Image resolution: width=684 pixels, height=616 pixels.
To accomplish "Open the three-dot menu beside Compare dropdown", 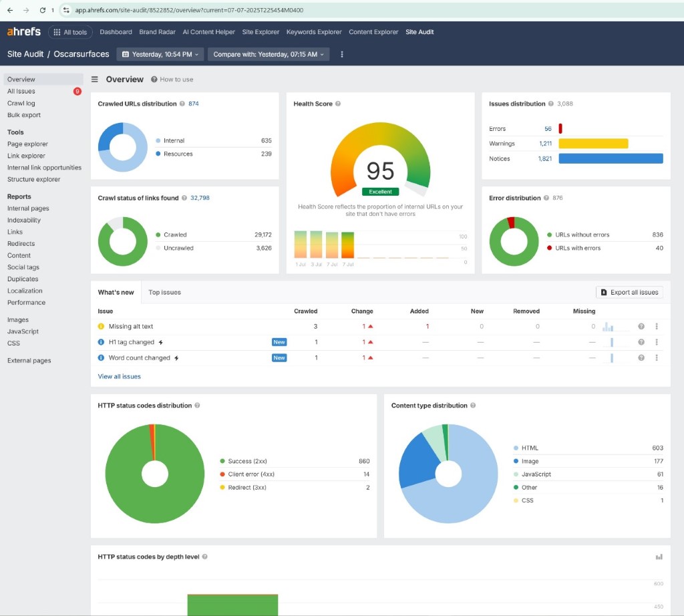I will (x=342, y=54).
